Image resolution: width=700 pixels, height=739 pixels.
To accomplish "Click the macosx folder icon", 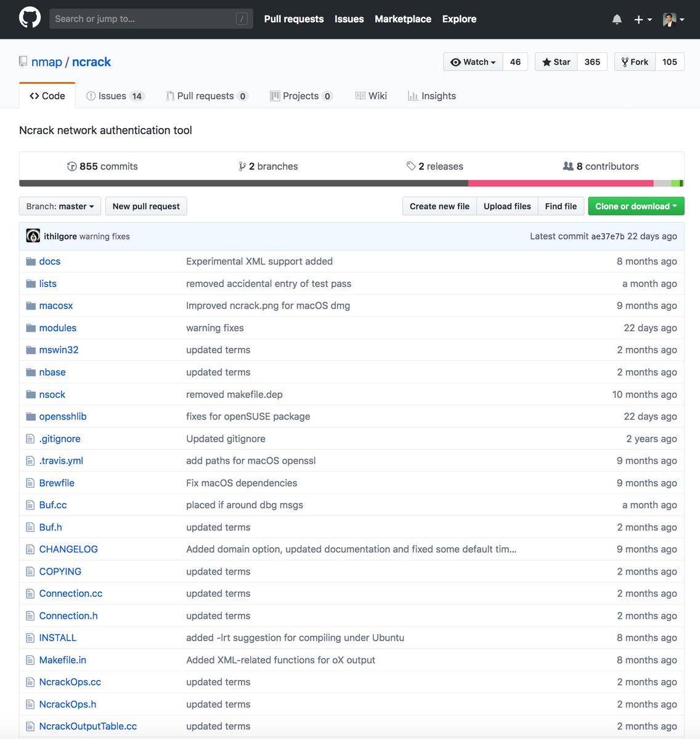I will [x=31, y=306].
